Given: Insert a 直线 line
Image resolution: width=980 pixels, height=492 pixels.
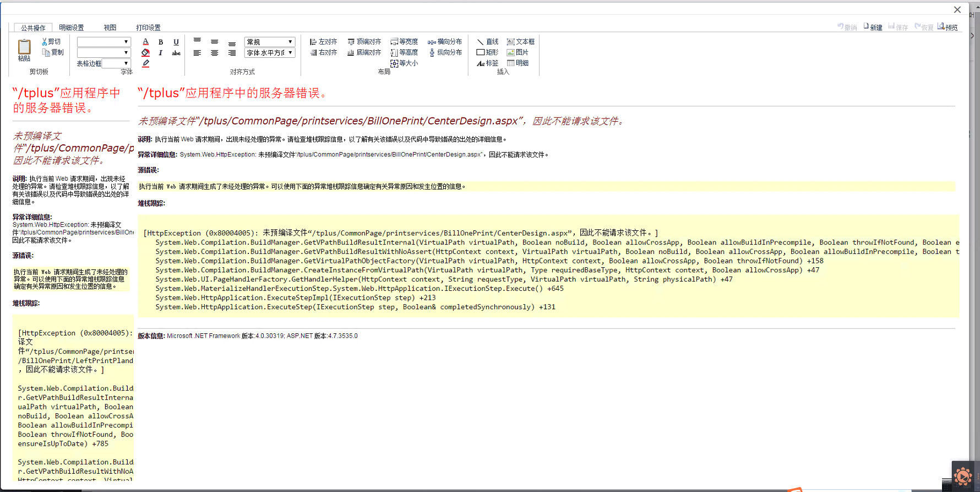Looking at the screenshot, I should pyautogui.click(x=488, y=42).
